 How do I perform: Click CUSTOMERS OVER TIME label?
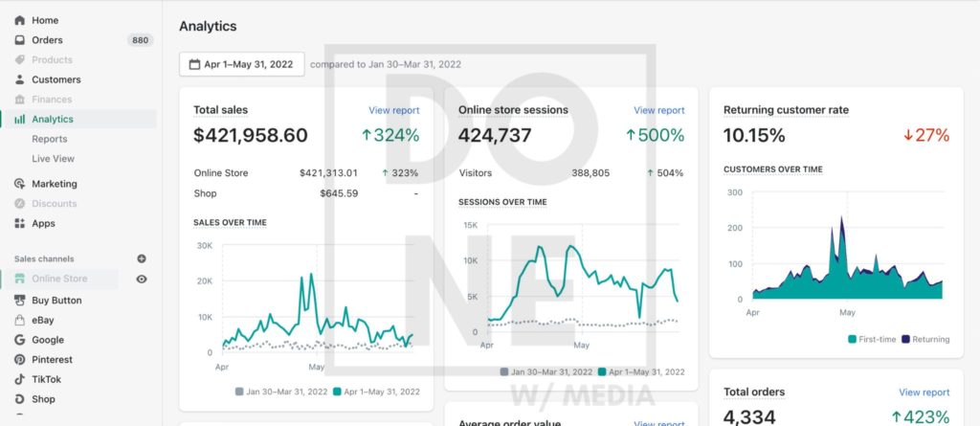[x=773, y=169]
